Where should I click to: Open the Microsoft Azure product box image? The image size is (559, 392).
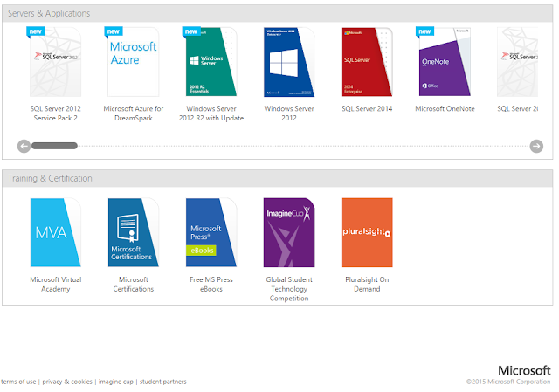click(x=133, y=62)
